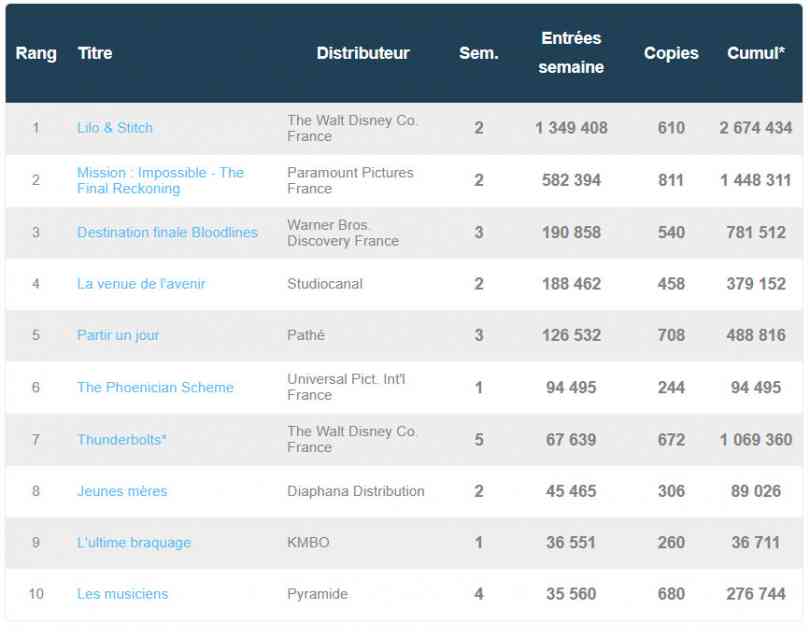
Task: Open the Destination finale Bloodlines link
Action: [x=167, y=232]
